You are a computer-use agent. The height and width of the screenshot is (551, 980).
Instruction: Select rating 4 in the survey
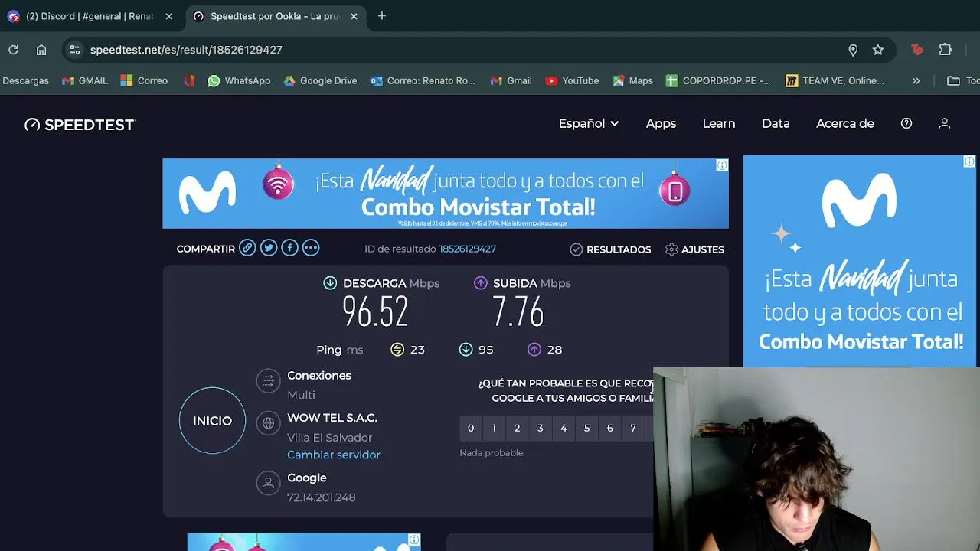563,428
